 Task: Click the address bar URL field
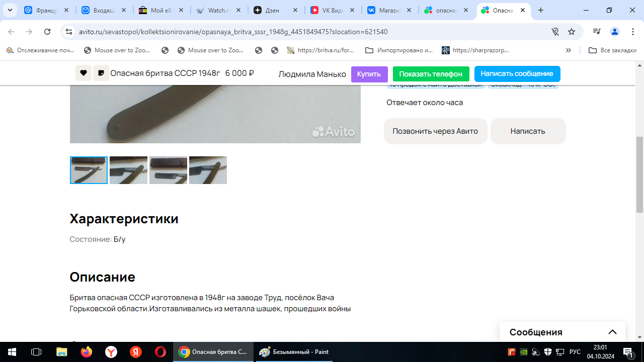(302, 32)
